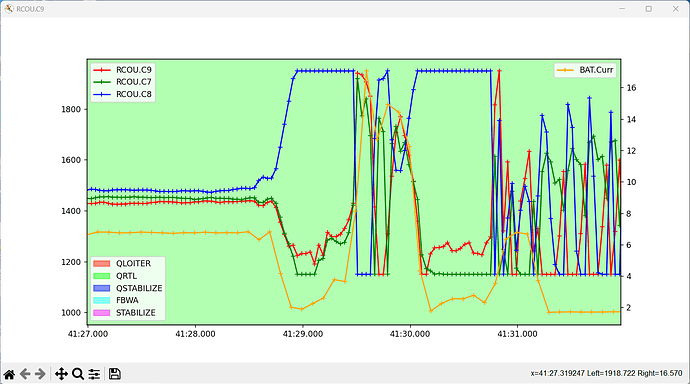Click the RCOU.C9 legend entry
Image resolution: width=690 pixels, height=384 pixels.
click(122, 70)
